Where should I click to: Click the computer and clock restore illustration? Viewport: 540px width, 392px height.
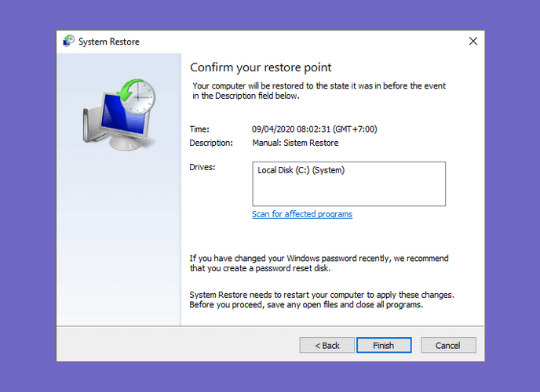coord(119,114)
